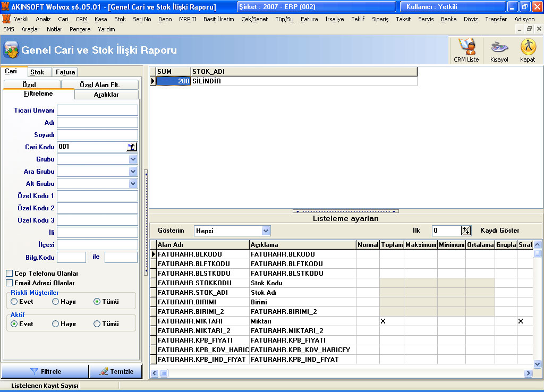Screen dimensions: 544x392
Task: Click the report header logo icon
Action: click(11, 50)
